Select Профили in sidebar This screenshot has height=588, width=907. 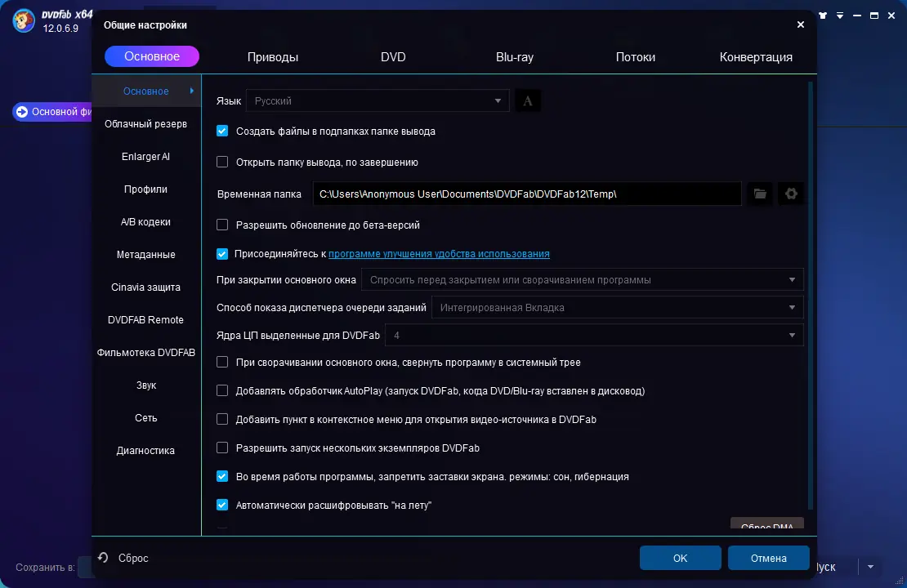tap(146, 189)
